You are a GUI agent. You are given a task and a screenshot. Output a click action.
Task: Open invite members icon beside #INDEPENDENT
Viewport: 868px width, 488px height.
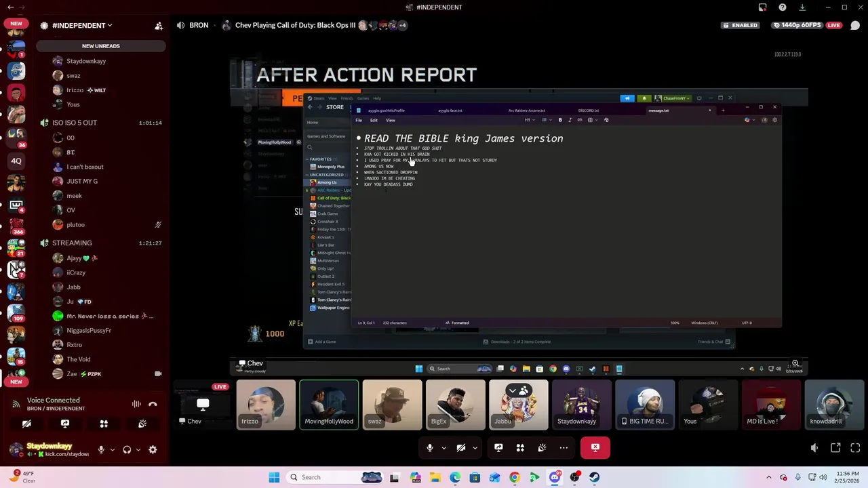point(159,26)
